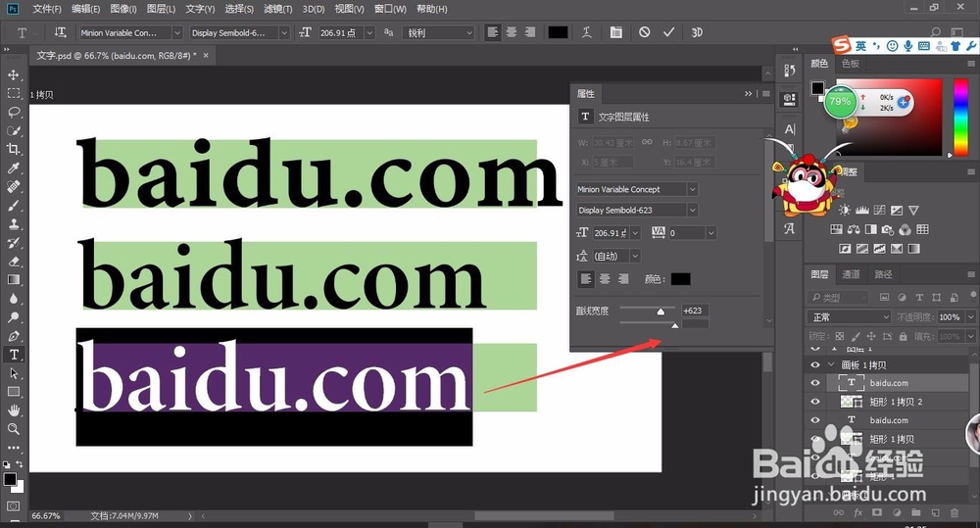Add a Color Balance adjustment
Screen dimensions: 980x528
854,230
